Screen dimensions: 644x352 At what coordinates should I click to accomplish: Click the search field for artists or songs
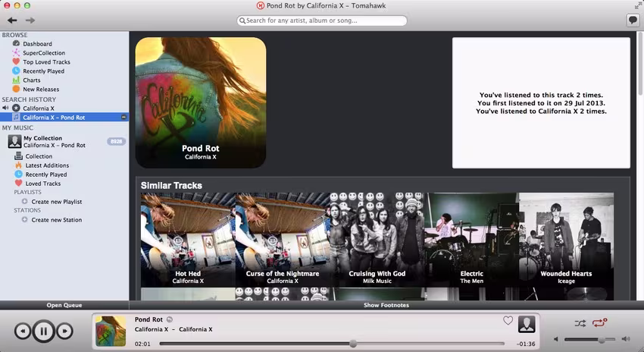tap(322, 20)
